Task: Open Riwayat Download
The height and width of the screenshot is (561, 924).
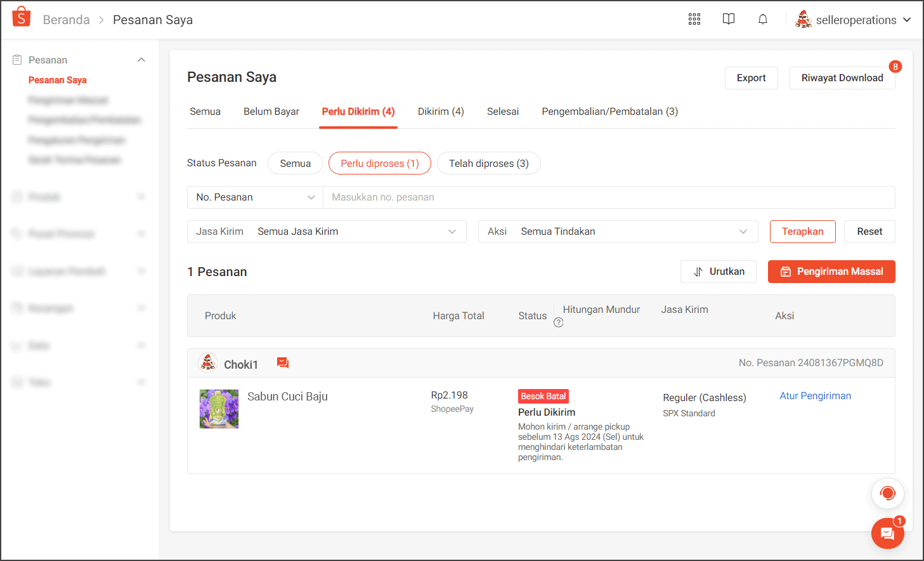Action: click(x=842, y=78)
